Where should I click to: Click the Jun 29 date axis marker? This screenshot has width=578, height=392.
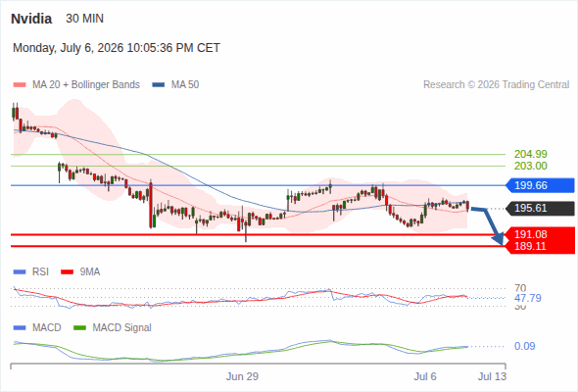[242, 376]
